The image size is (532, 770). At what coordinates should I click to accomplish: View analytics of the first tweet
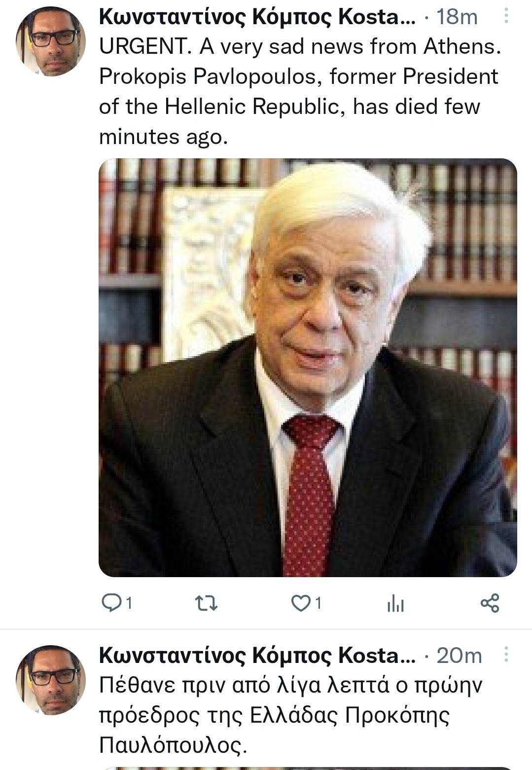coord(395,603)
